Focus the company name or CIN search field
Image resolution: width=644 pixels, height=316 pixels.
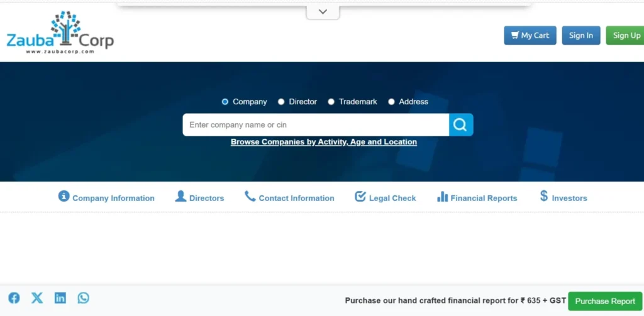point(316,125)
